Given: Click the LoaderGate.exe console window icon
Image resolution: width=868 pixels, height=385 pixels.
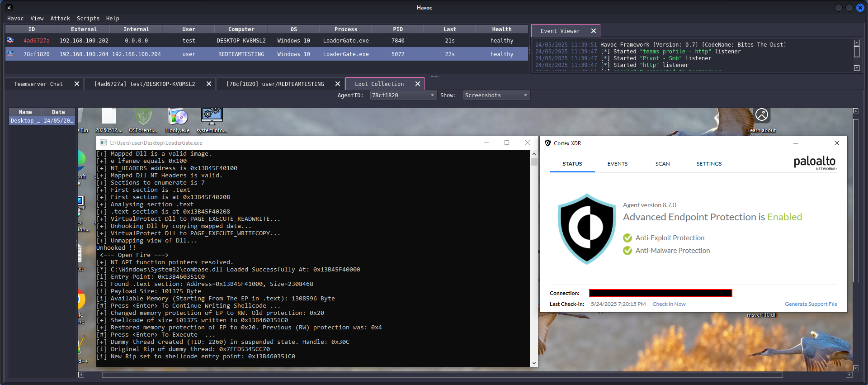Looking at the screenshot, I should [103, 143].
